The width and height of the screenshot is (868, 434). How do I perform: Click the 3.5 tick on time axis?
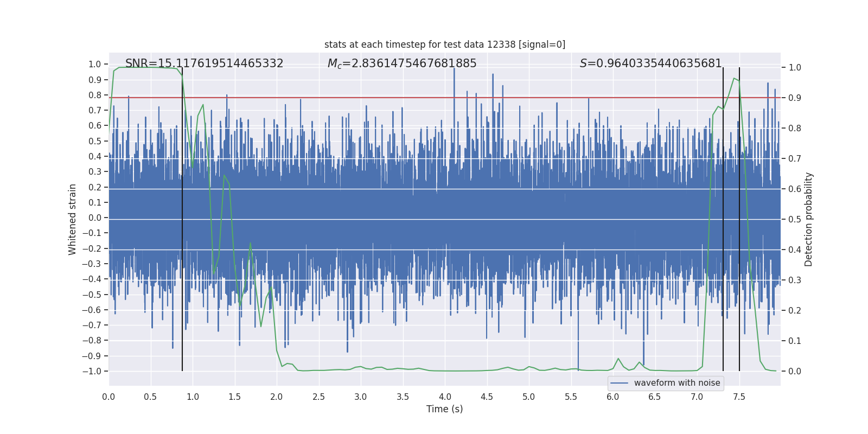(x=403, y=397)
